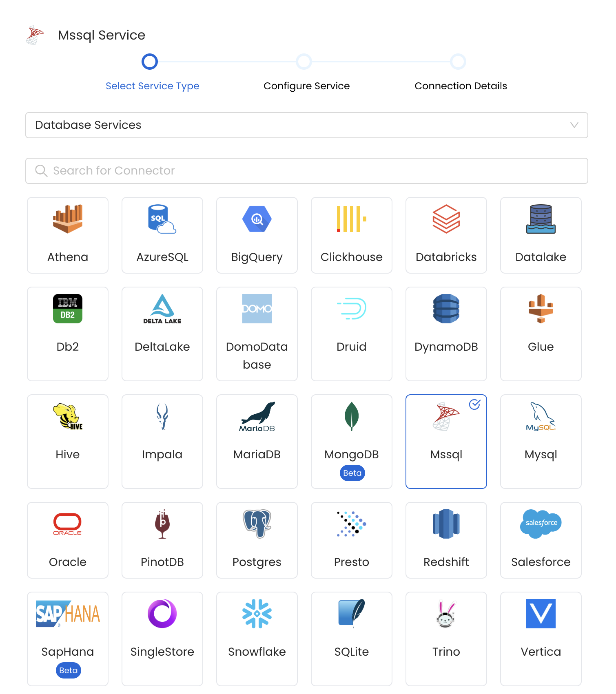The image size is (616, 694).
Task: Toggle the Mssql selected checkmark
Action: pyautogui.click(x=474, y=404)
